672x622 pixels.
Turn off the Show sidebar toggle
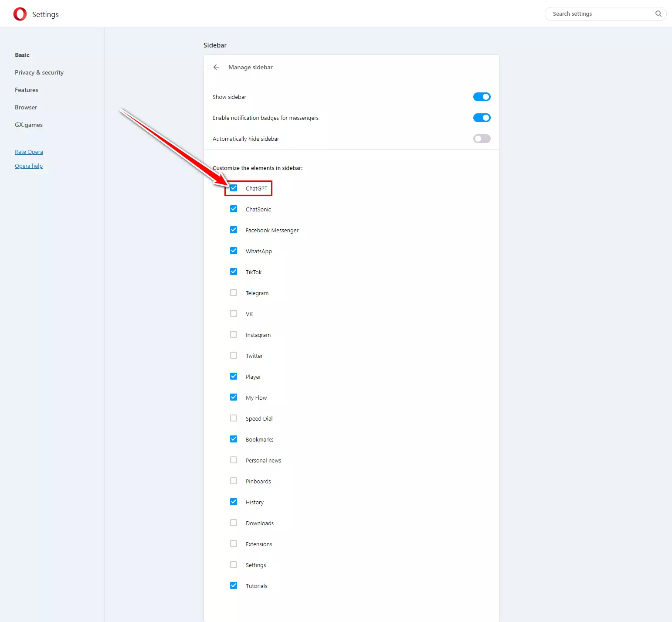[482, 97]
